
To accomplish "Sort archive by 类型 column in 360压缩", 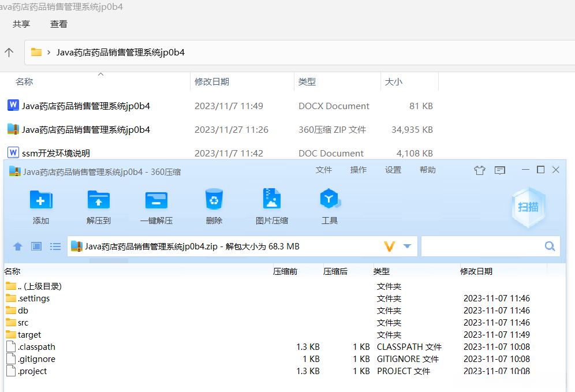I will (382, 271).
